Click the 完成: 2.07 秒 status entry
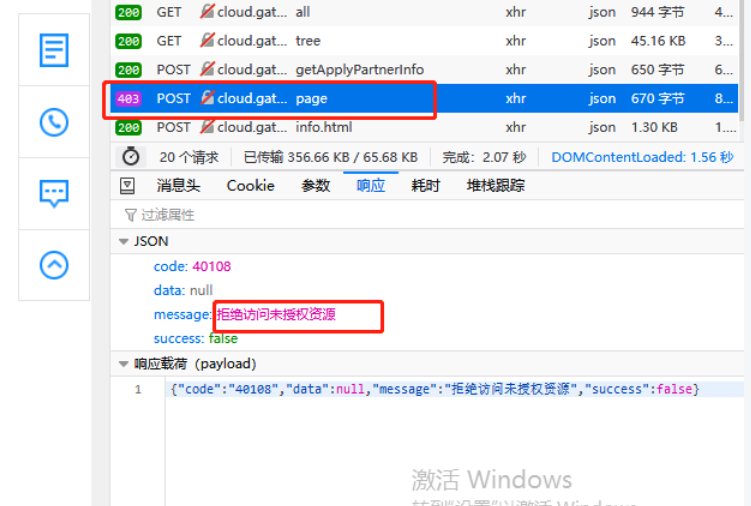Viewport: 751px width, 506px height. (484, 157)
